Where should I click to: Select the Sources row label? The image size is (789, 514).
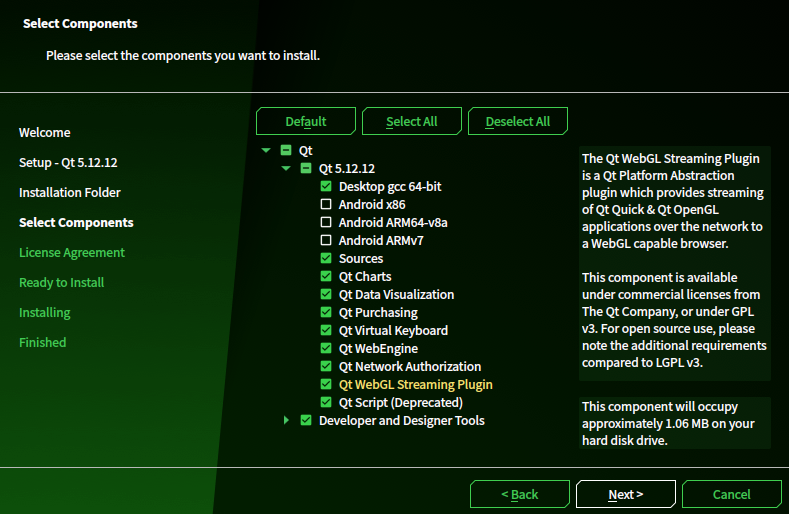click(x=361, y=259)
